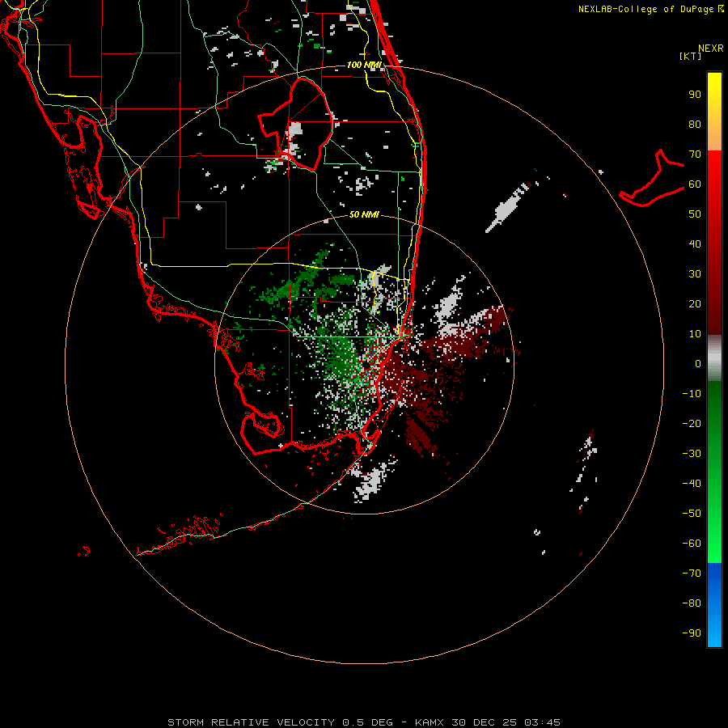Click the positive 10 scale value

[x=695, y=334]
